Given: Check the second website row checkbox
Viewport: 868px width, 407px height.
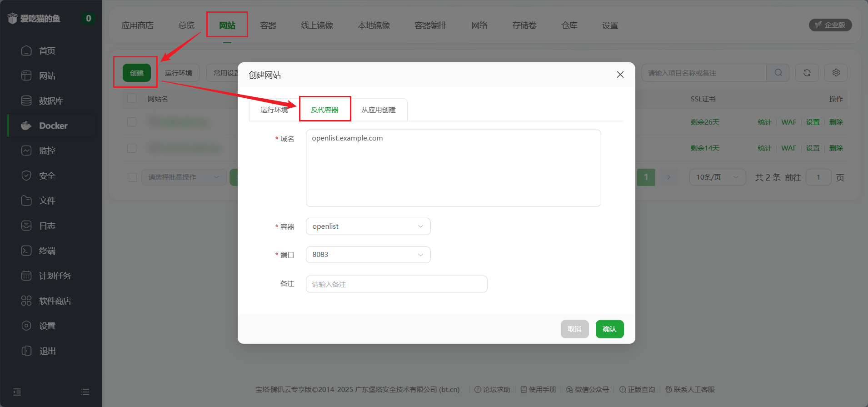Looking at the screenshot, I should point(132,148).
